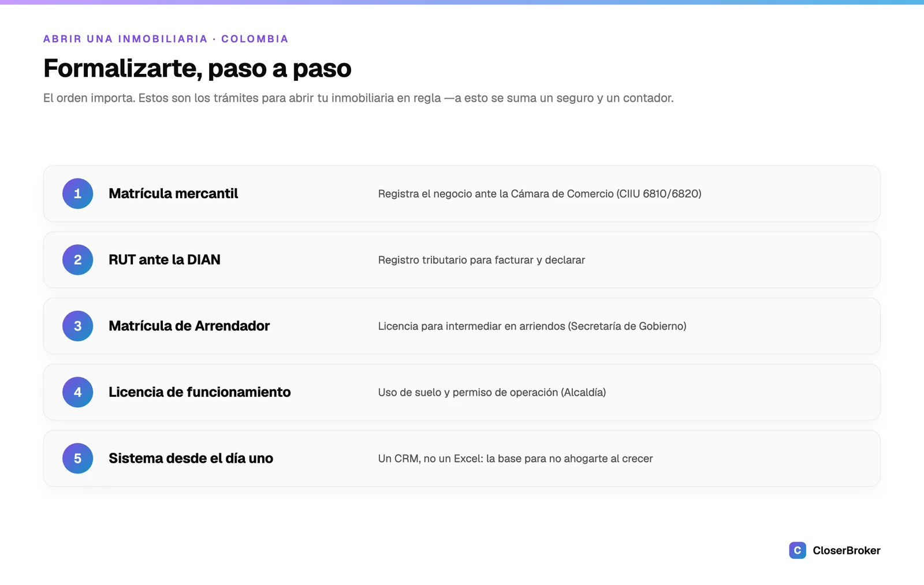This screenshot has height=585, width=924.
Task: Click 'Un CRM, no un Excel' description
Action: point(516,459)
